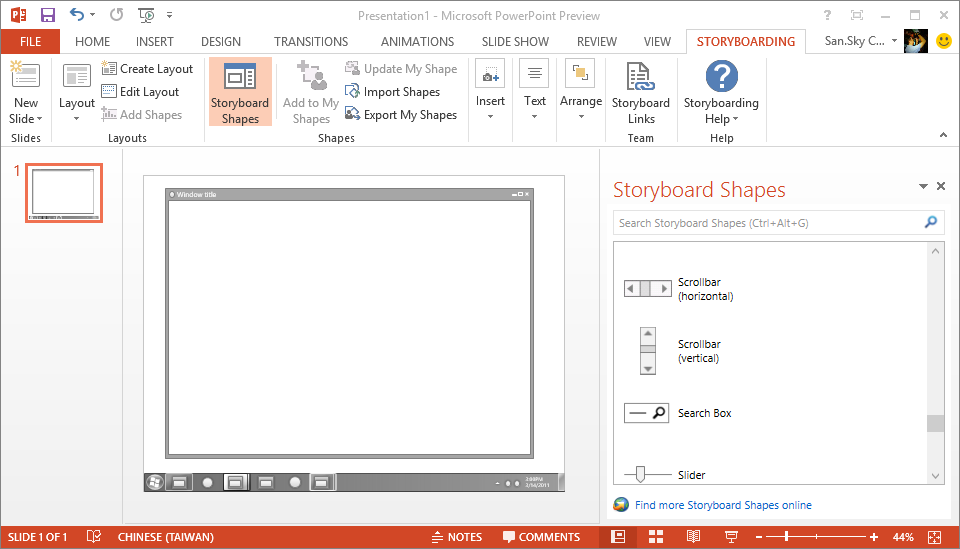Click the smiley feedback icon
Screen dimensions: 960x549
pyautogui.click(x=944, y=41)
